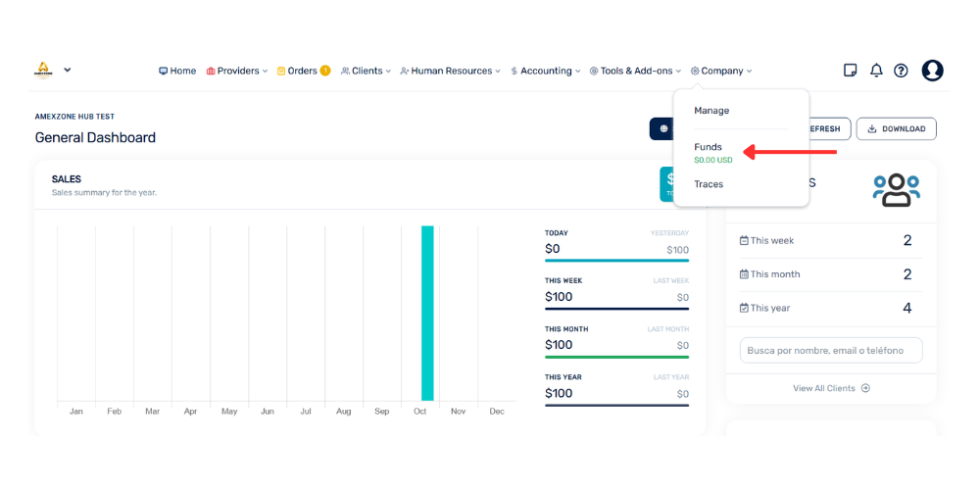The height and width of the screenshot is (490, 980).
Task: Click the Clients people icon
Action: click(345, 72)
